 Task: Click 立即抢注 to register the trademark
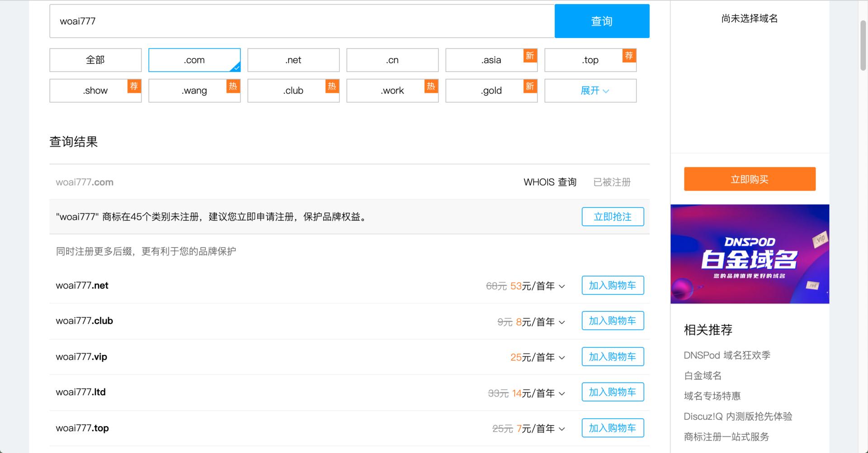(x=613, y=217)
